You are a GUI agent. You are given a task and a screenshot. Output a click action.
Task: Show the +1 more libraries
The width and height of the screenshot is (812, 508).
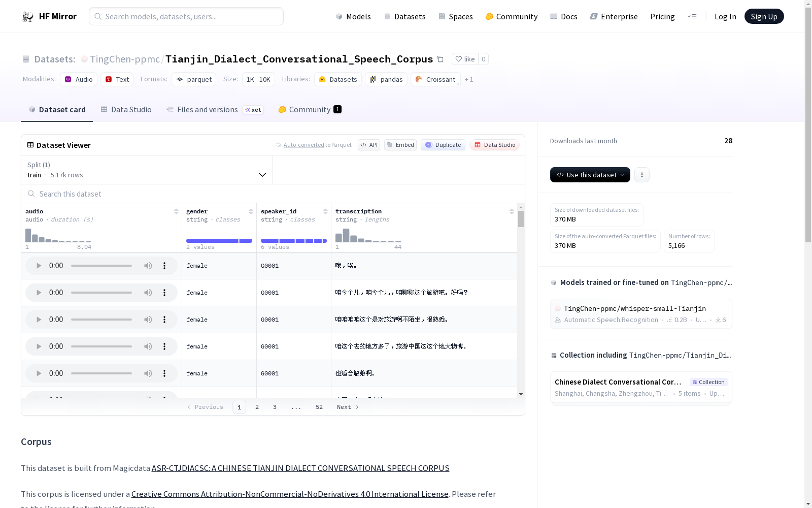469,80
